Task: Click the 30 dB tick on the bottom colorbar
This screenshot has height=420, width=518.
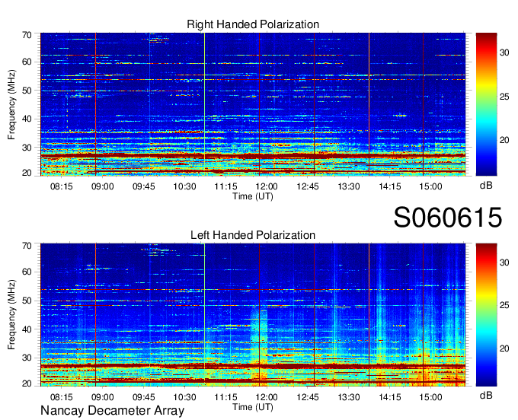Action: tap(504, 262)
